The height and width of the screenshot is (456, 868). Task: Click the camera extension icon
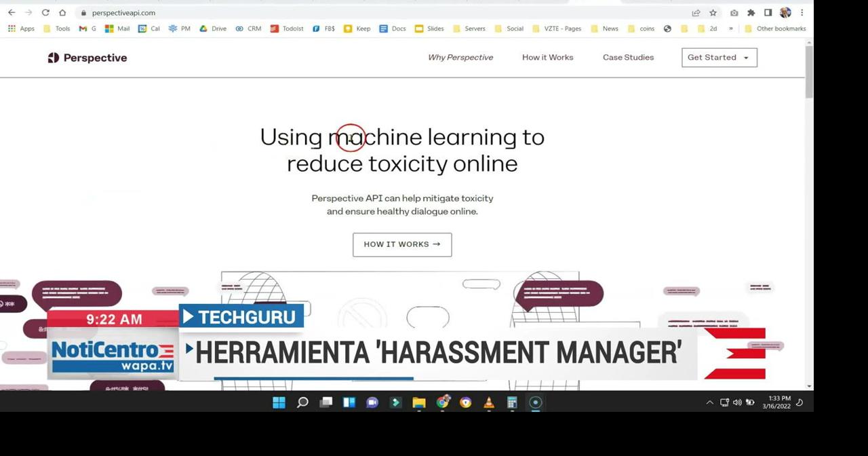tap(734, 12)
